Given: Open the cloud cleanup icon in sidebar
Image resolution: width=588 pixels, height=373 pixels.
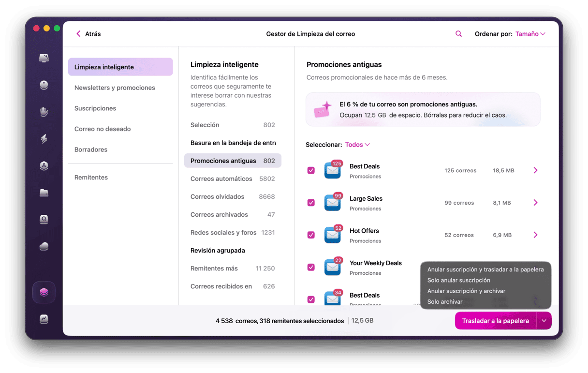Looking at the screenshot, I should (44, 246).
